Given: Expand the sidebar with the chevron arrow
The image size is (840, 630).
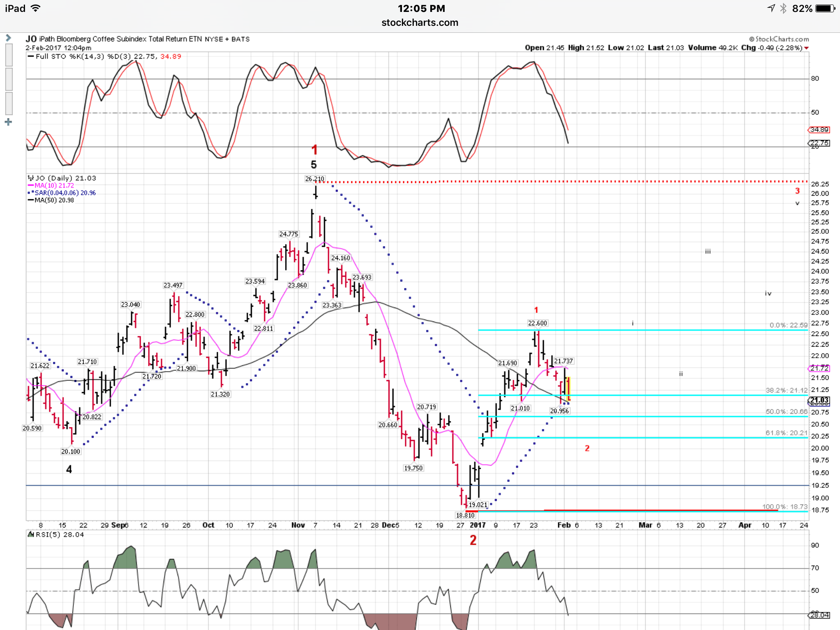Looking at the screenshot, I should click(8, 38).
